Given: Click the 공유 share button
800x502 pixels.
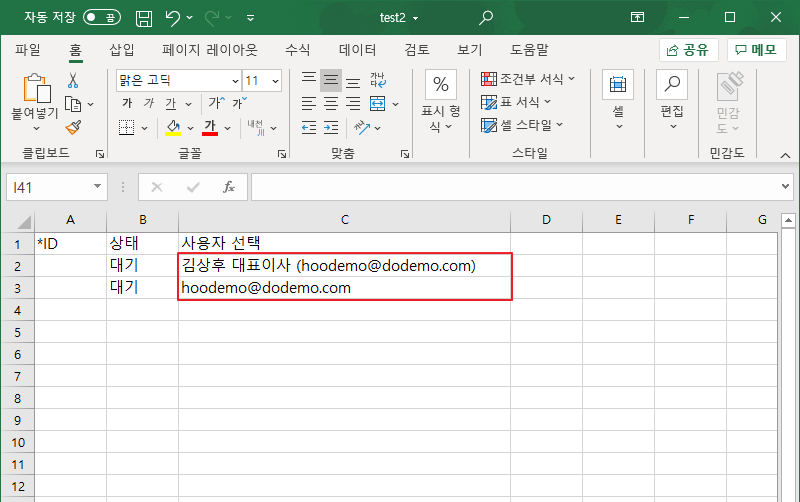Looking at the screenshot, I should 689,49.
